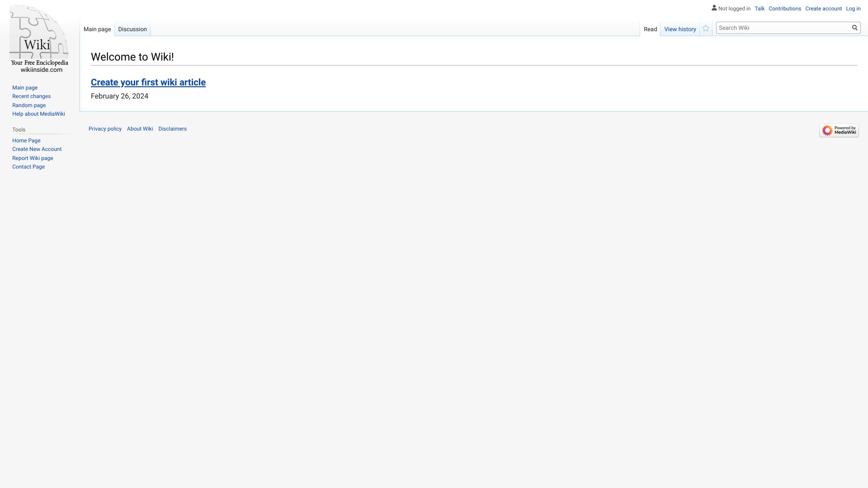Click the About Wiki footer item
Viewport: 868px width, 488px height.
pos(140,129)
